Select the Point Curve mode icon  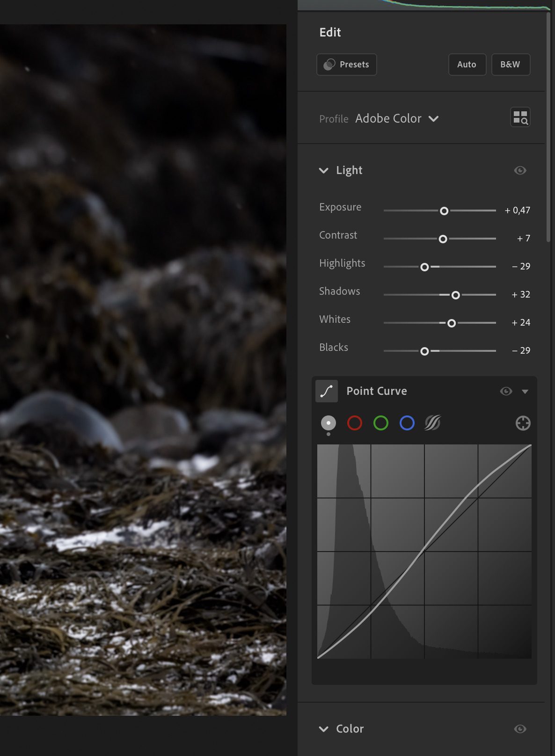(327, 391)
